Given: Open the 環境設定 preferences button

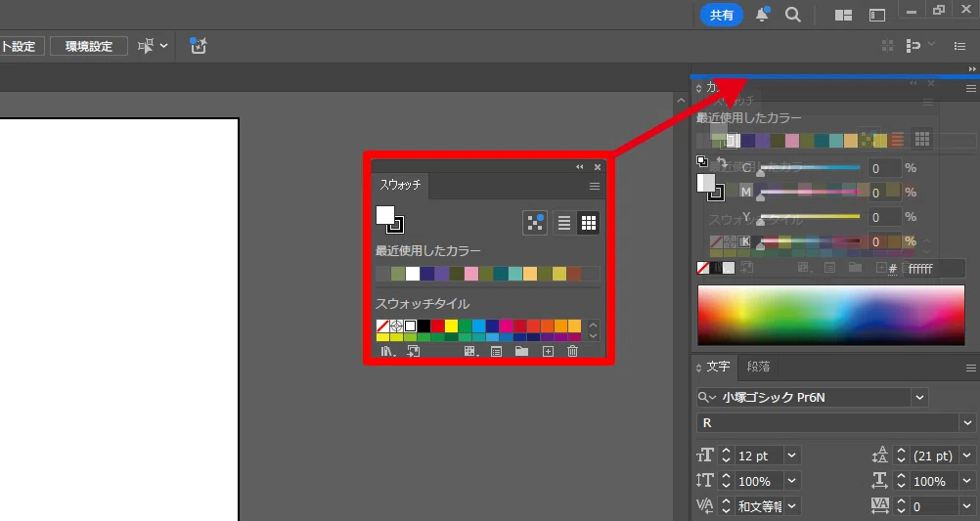Looking at the screenshot, I should tap(89, 46).
